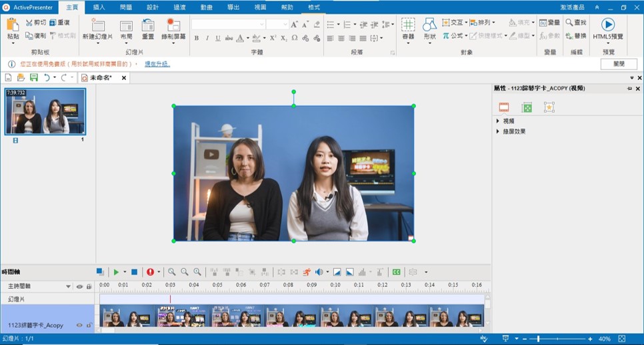Click the save icon in the quick toolbar
This screenshot has width=644, height=345.
coord(33,78)
